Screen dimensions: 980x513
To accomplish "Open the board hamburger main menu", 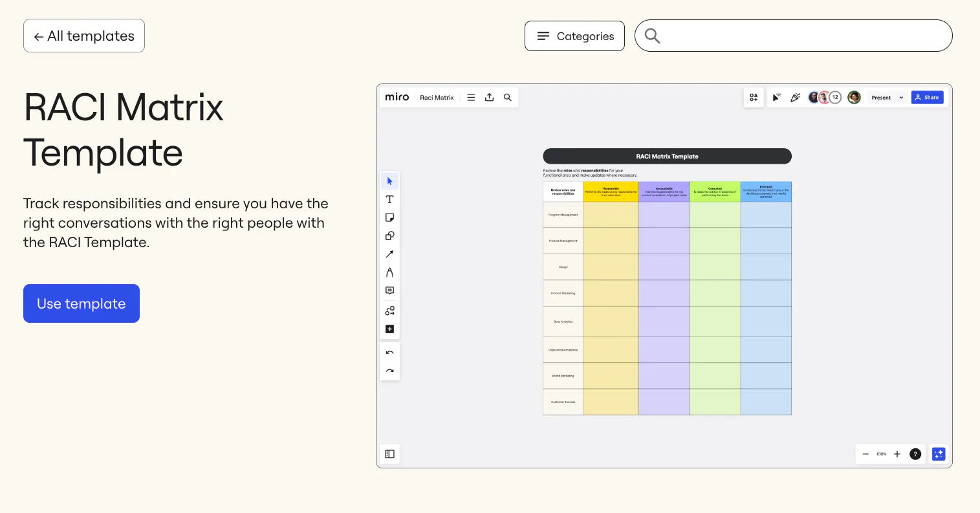I will (x=471, y=98).
